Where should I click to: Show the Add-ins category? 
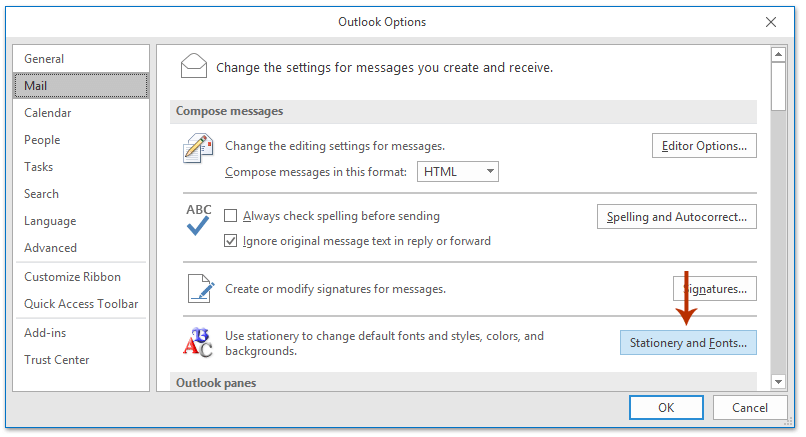[81, 333]
